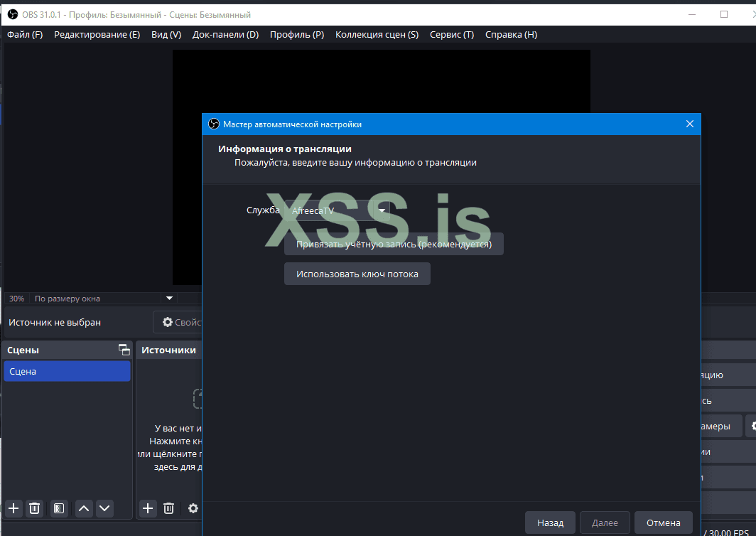Move scene up with arrow icon
The image size is (756, 536).
84,508
